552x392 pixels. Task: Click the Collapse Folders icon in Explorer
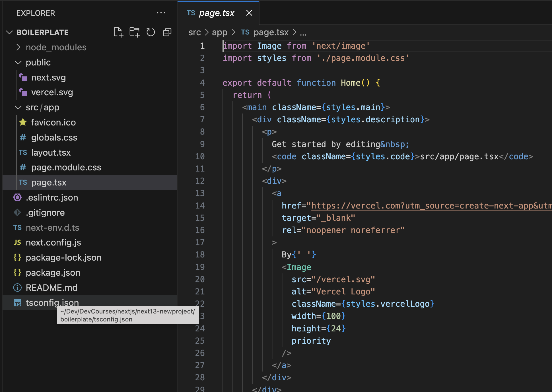167,32
